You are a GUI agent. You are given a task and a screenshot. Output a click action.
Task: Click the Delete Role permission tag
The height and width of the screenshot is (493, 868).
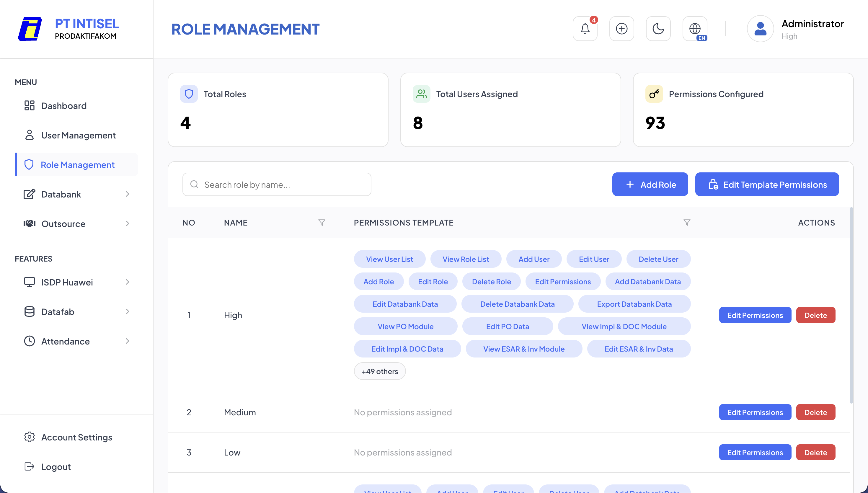[492, 281]
